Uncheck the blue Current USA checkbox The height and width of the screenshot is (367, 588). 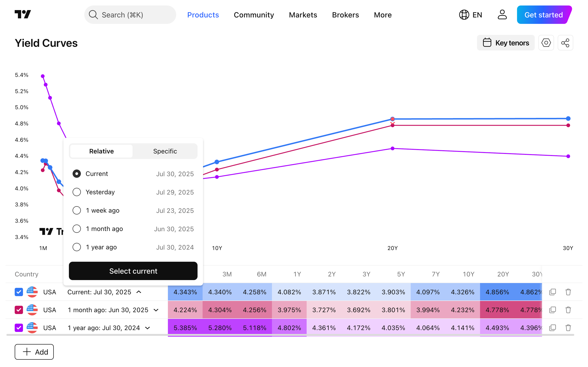click(x=19, y=292)
